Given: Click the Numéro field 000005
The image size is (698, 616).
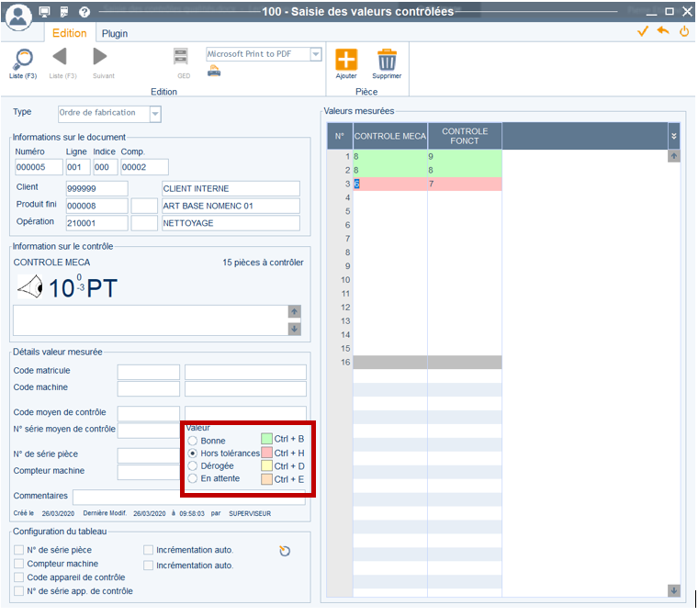Looking at the screenshot, I should (39, 167).
